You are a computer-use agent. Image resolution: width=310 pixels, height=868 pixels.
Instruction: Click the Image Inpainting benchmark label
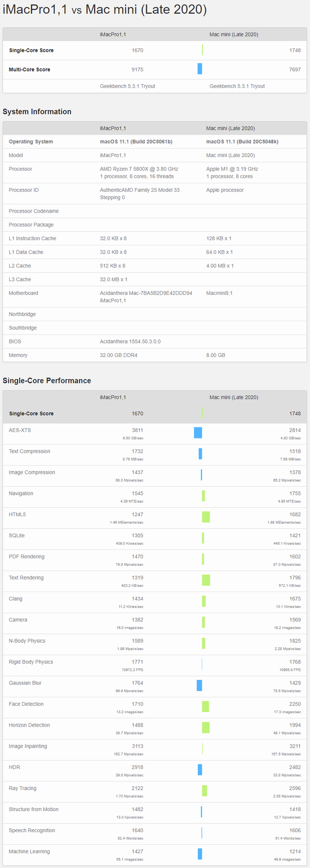pyautogui.click(x=28, y=746)
